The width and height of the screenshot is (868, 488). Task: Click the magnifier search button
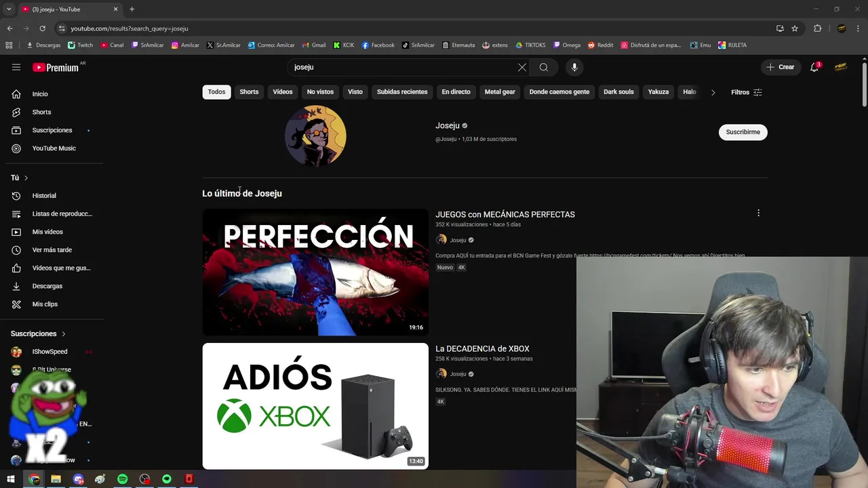(x=544, y=67)
